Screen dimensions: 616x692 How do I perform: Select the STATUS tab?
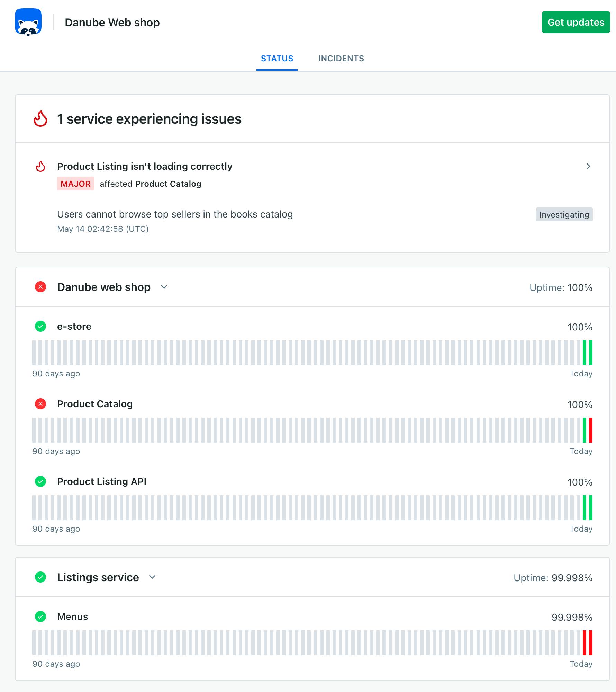[x=277, y=59]
